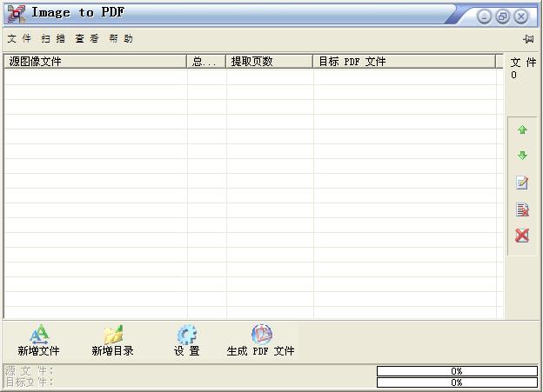Close the Image to PDF window
Screen dimensions: 543x392
521,17
